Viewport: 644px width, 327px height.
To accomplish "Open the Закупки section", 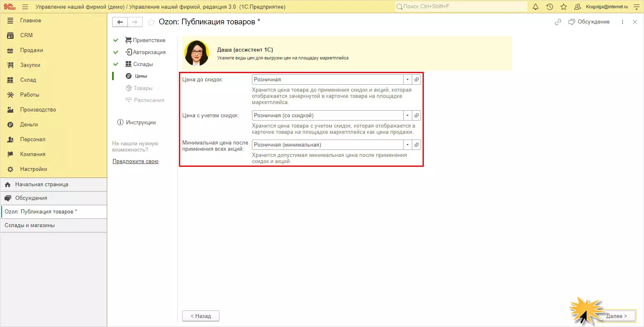I will (54, 65).
